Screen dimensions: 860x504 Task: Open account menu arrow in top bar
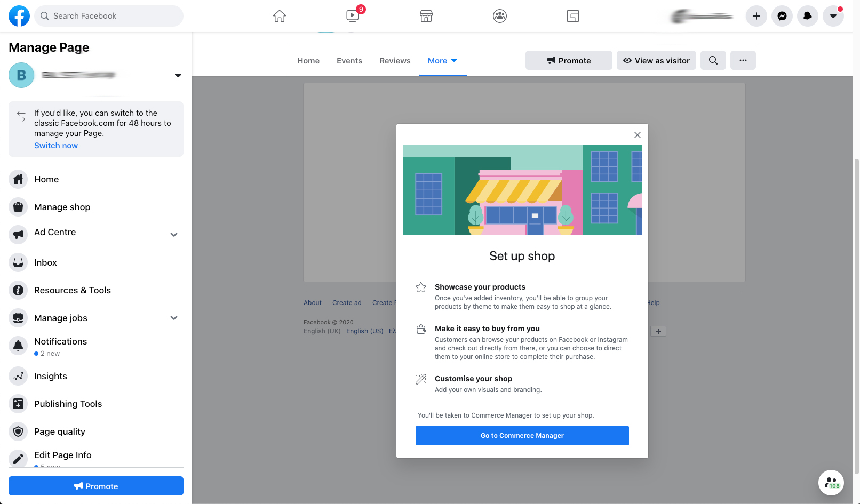[x=833, y=16]
